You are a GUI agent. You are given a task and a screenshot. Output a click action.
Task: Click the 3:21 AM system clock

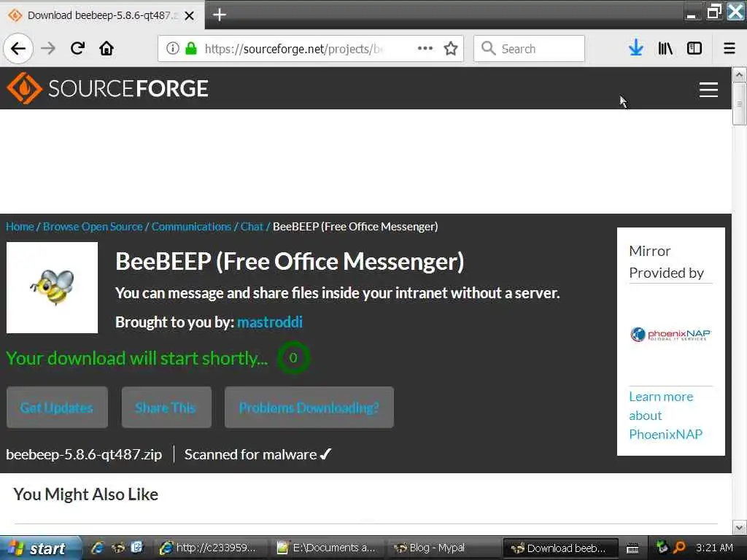tap(714, 548)
